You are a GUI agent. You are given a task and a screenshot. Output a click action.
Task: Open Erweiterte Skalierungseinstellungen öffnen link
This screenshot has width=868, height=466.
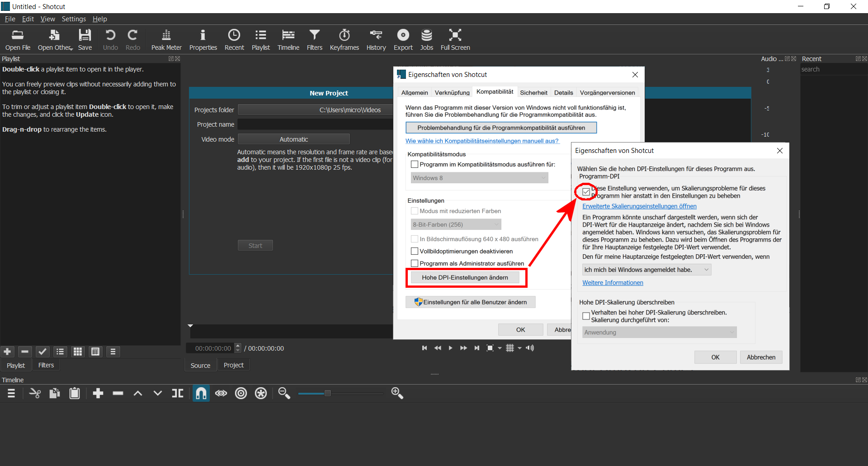point(639,206)
